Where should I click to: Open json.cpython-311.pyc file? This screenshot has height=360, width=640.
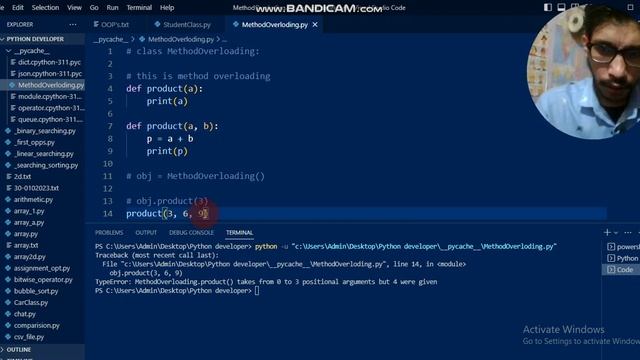(49, 73)
